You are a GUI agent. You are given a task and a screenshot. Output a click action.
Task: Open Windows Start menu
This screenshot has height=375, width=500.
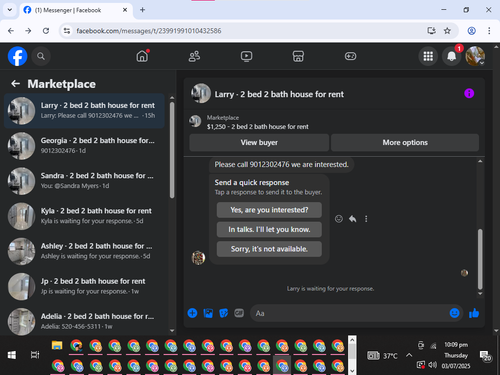[12, 355]
